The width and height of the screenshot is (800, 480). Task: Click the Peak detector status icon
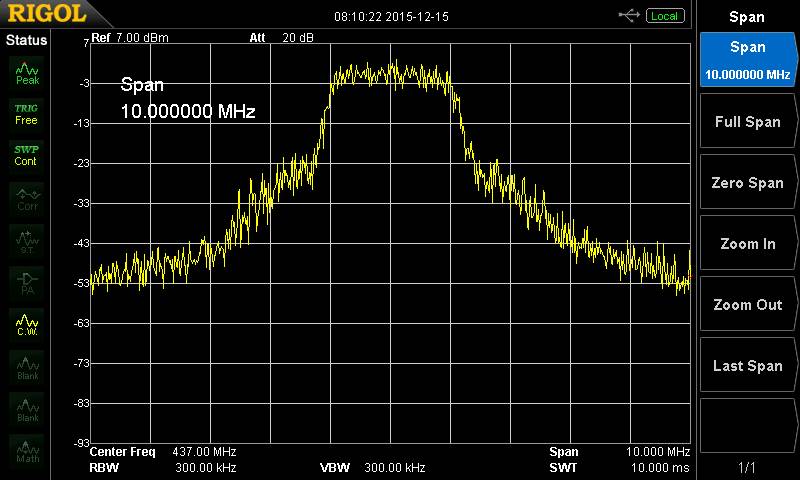(x=27, y=73)
